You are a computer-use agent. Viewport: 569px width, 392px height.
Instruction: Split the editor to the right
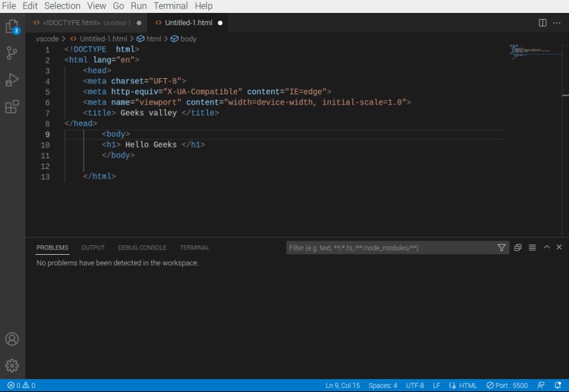[x=542, y=22]
